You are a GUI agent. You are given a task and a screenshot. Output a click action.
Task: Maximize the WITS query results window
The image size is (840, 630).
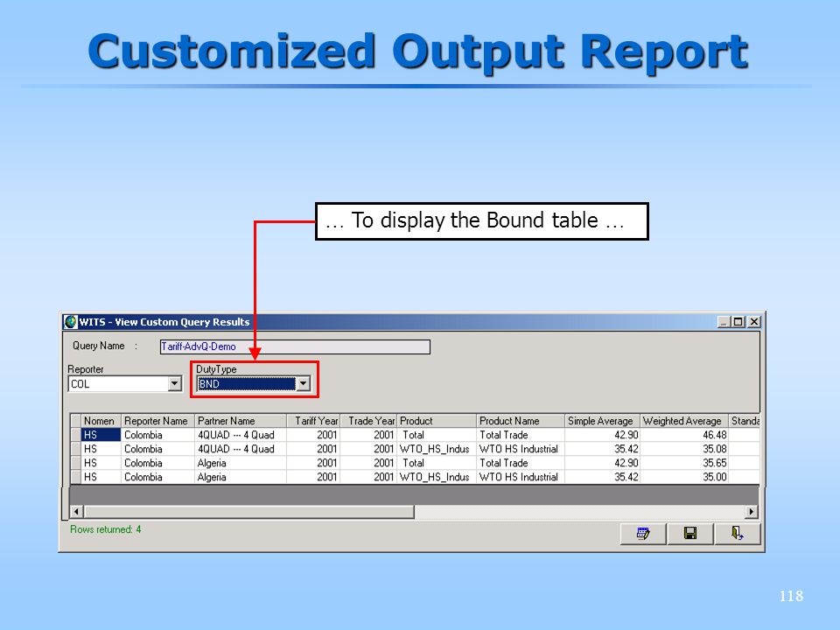coord(738,322)
